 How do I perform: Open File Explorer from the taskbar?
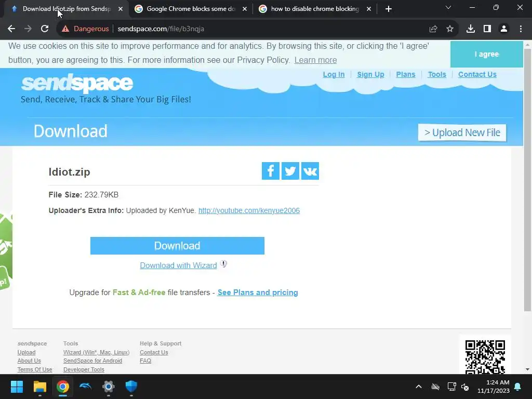(x=39, y=387)
